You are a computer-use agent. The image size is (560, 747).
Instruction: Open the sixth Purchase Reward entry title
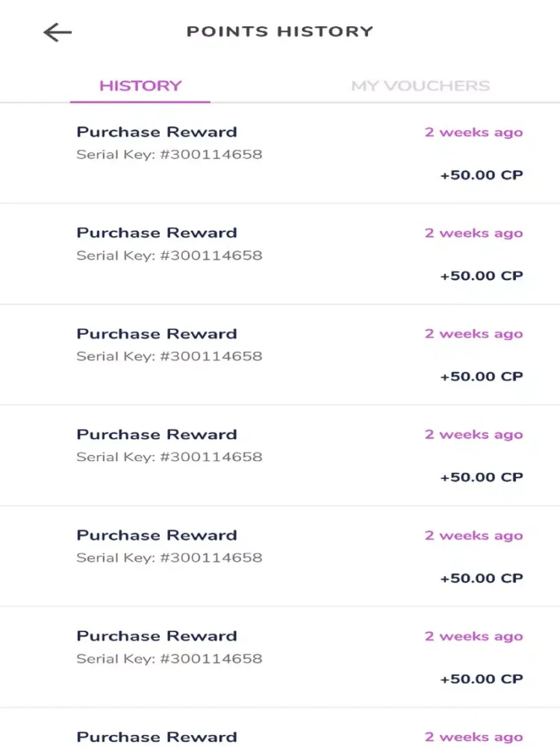[157, 636]
